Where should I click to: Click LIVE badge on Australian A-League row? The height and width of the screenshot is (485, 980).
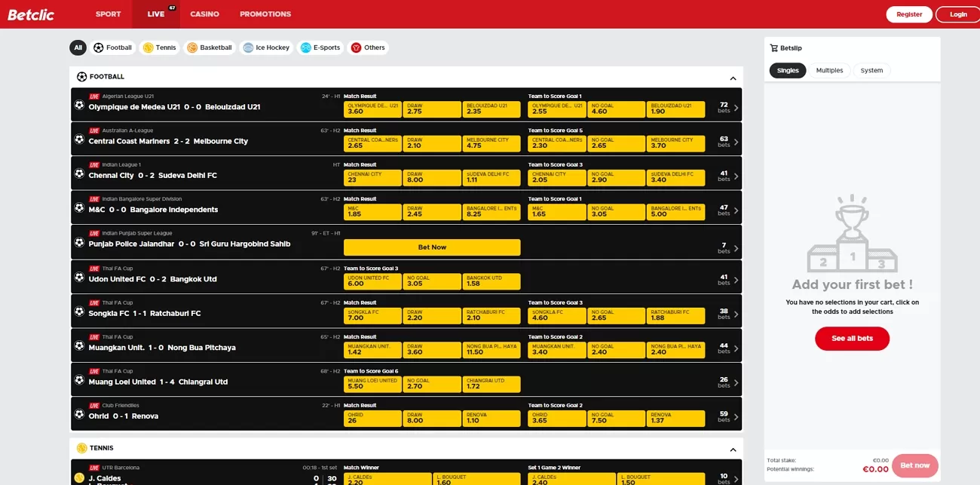click(94, 130)
